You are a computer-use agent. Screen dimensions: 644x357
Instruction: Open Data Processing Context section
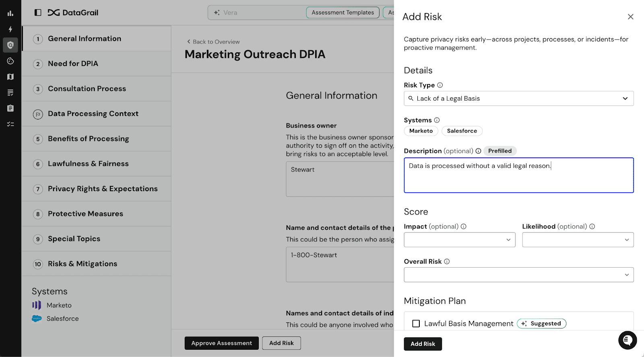[x=97, y=114]
